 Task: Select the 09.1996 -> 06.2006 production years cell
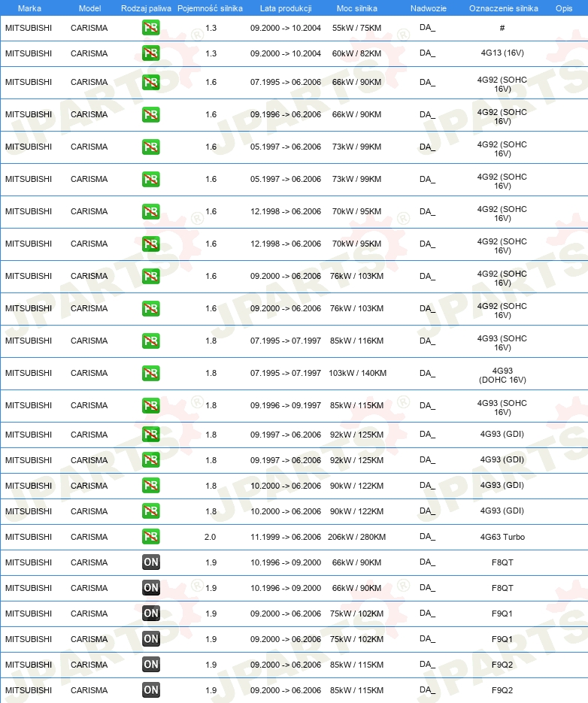pyautogui.click(x=286, y=114)
